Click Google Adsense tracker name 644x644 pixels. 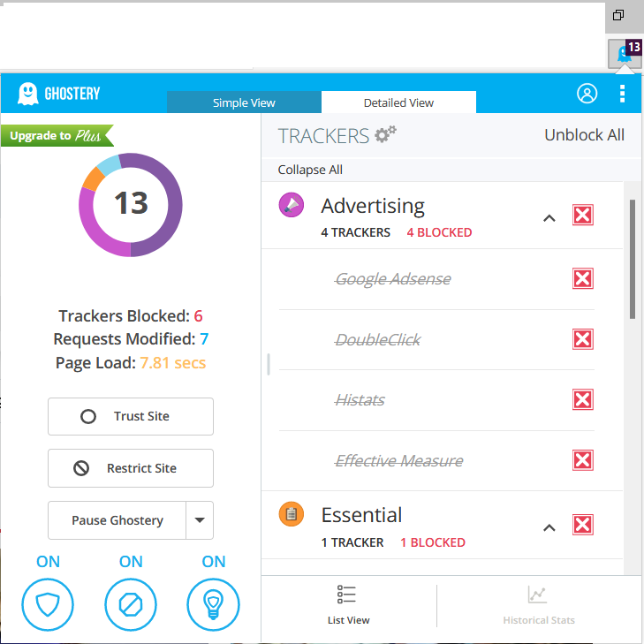tap(393, 279)
